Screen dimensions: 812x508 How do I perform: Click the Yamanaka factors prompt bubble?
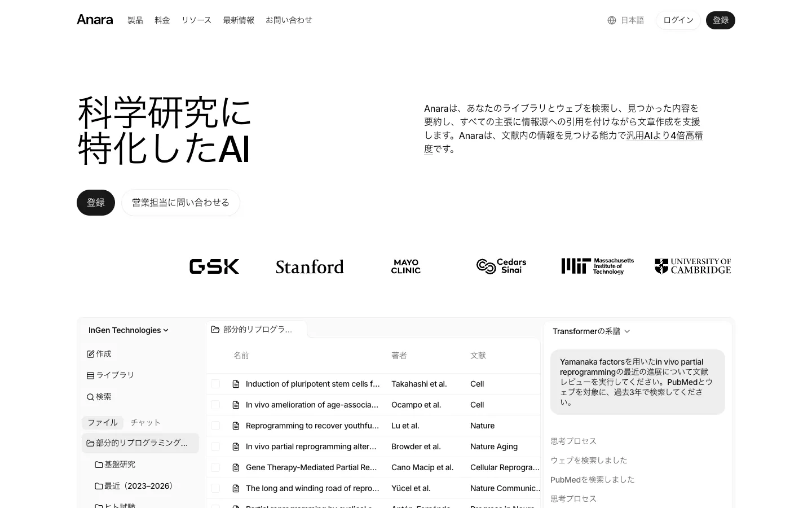[x=638, y=382]
